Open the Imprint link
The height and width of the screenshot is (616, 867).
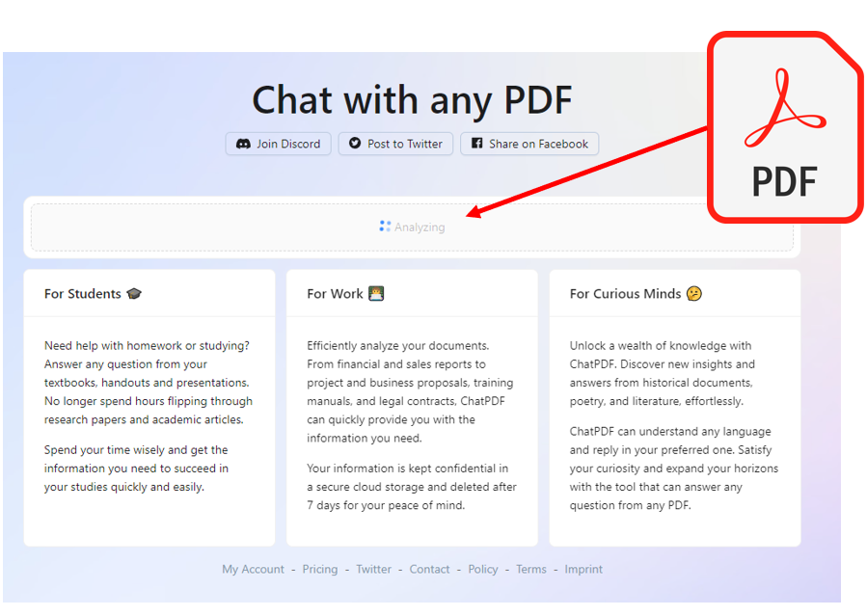(583, 569)
